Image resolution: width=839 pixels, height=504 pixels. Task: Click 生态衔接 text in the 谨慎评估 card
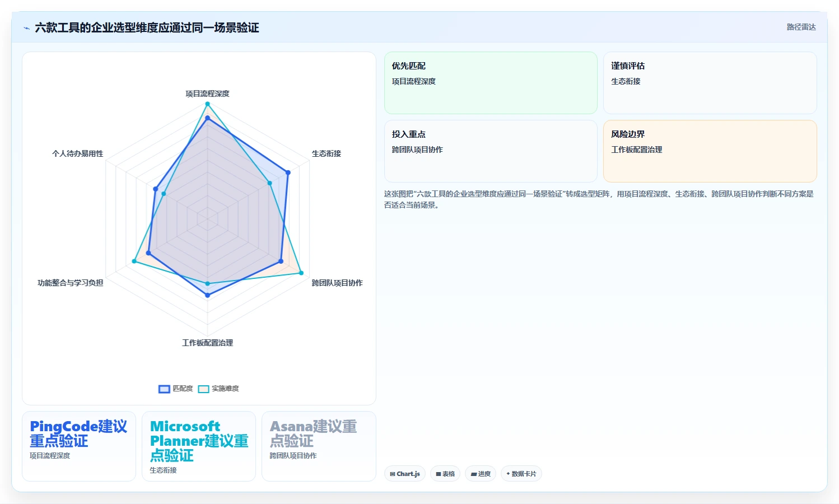point(626,81)
